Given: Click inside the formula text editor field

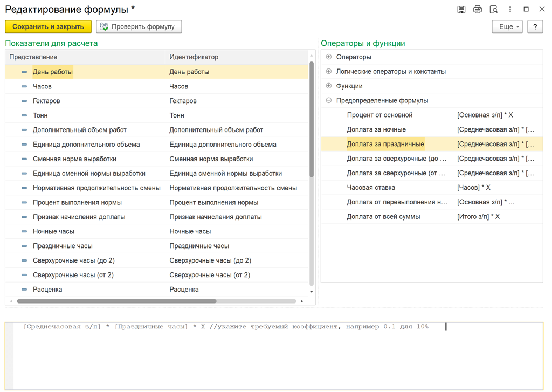Looking at the screenshot, I should click(270, 356).
